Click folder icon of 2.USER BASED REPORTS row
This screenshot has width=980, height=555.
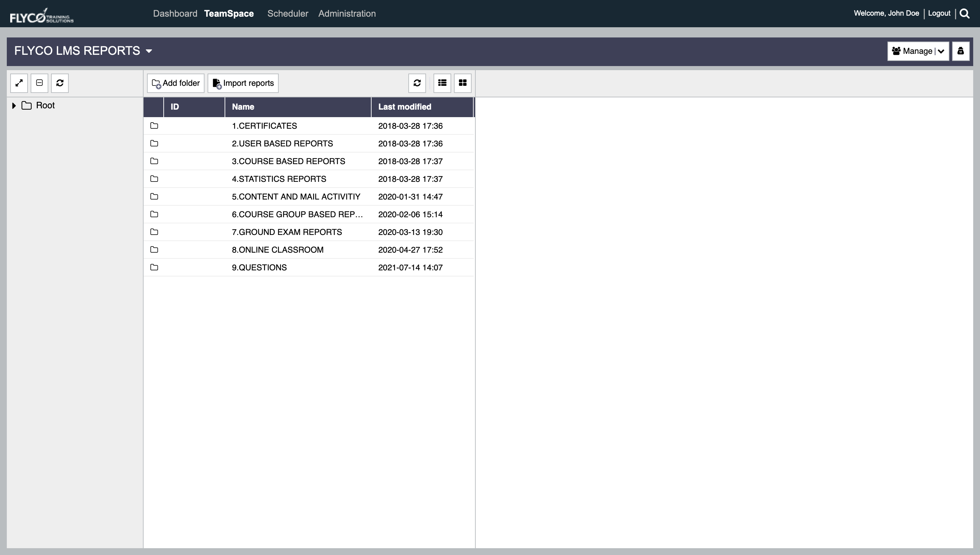(154, 143)
